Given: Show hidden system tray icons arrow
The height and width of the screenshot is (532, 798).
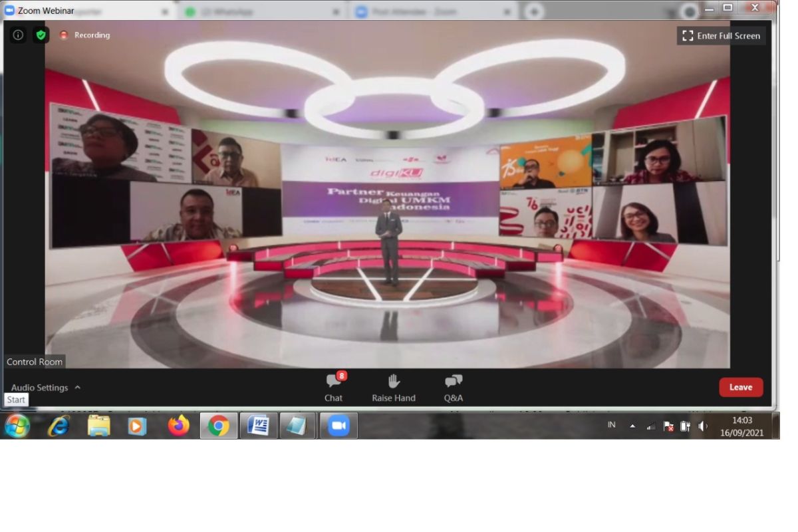Looking at the screenshot, I should point(632,426).
